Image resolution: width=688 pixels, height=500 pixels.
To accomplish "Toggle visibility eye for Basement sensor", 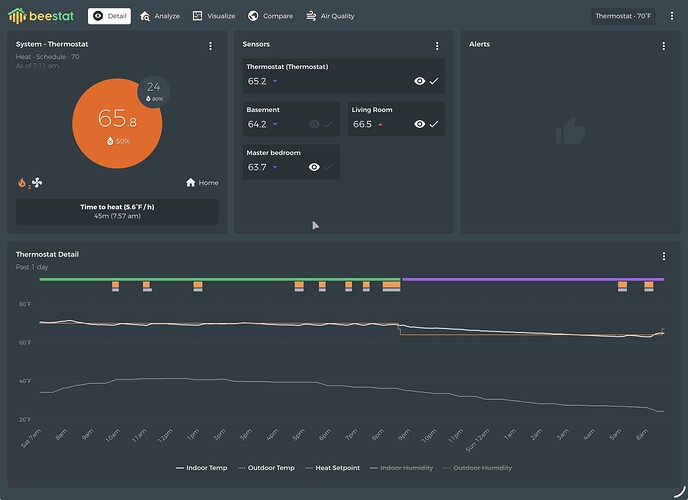I will tap(315, 124).
